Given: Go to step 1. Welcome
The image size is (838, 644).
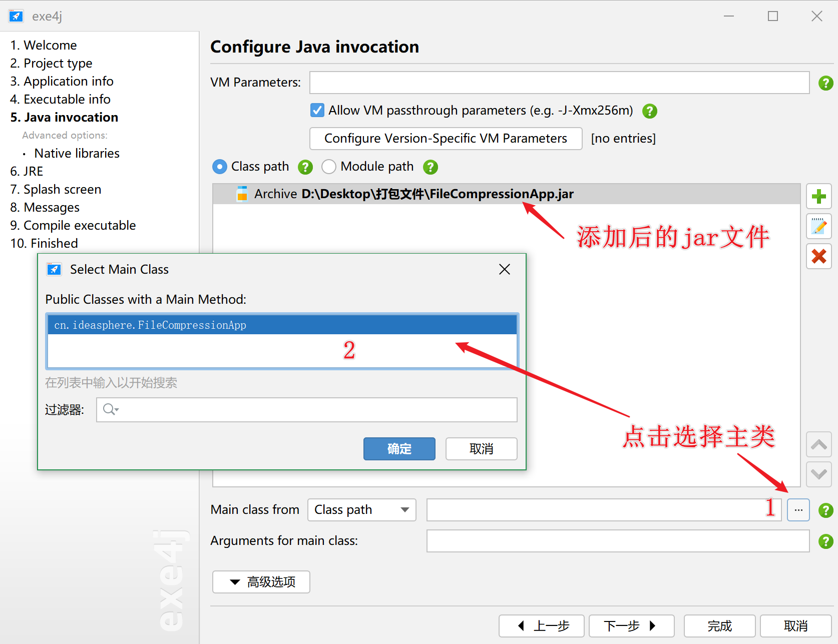Looking at the screenshot, I should (44, 45).
